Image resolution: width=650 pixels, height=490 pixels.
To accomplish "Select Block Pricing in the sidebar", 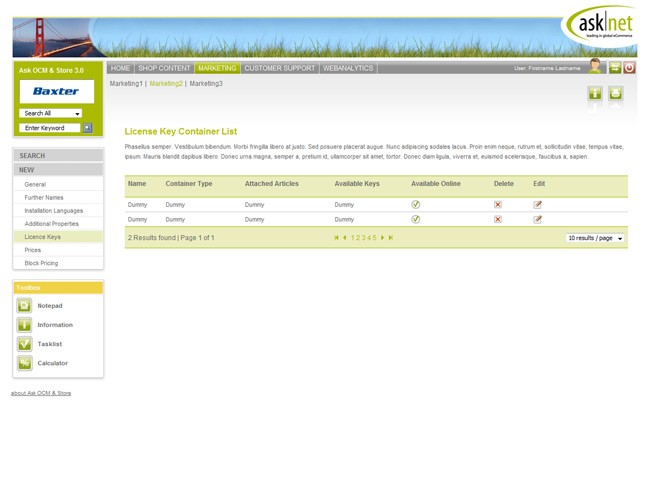I will [x=42, y=263].
